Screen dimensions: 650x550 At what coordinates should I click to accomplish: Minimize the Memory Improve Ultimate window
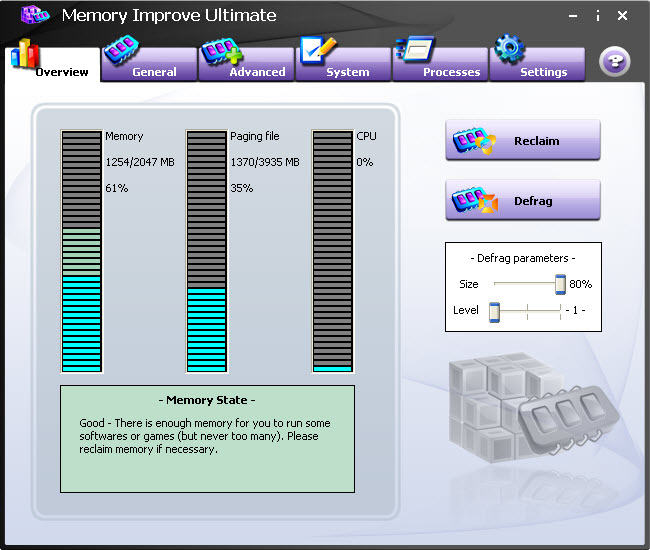[573, 16]
